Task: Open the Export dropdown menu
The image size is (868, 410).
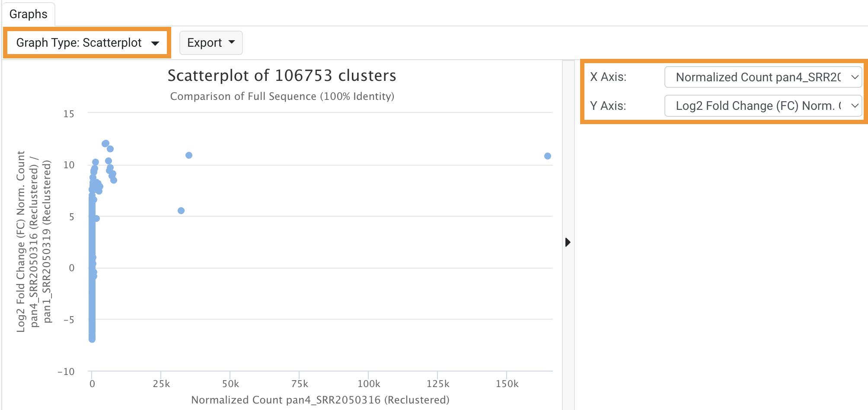Action: click(211, 43)
